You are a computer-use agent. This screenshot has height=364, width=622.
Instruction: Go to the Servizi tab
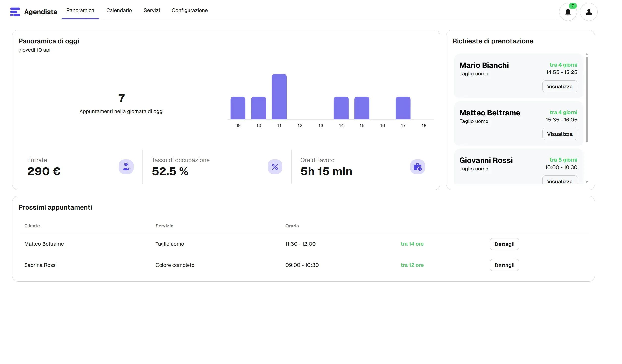pos(152,10)
